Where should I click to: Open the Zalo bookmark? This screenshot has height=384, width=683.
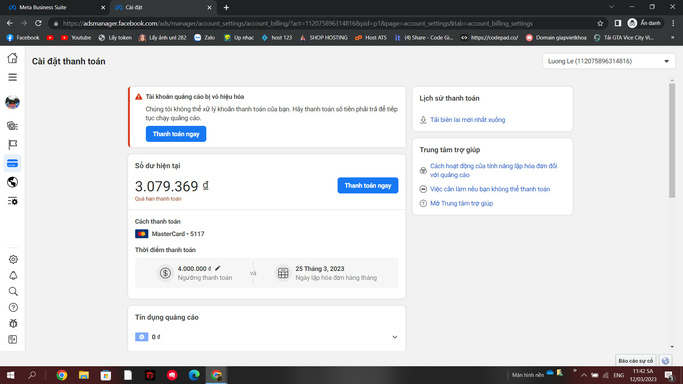pos(204,38)
